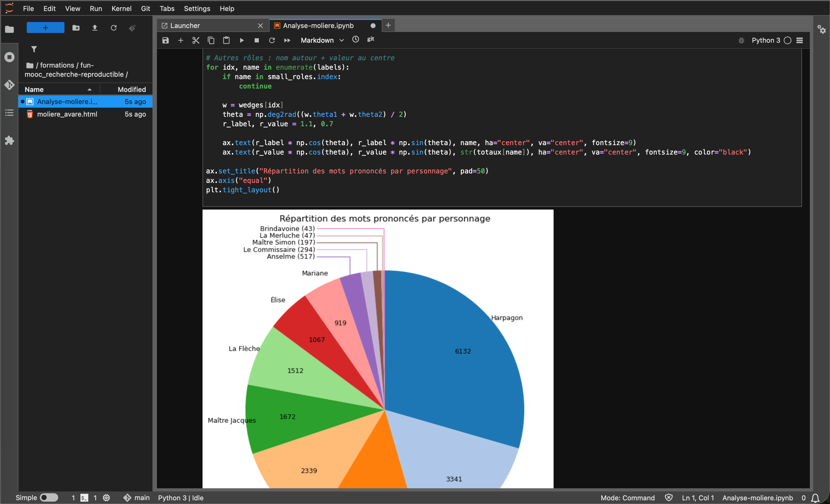Sort files by the Name column header
This screenshot has width=830, height=504.
[34, 89]
